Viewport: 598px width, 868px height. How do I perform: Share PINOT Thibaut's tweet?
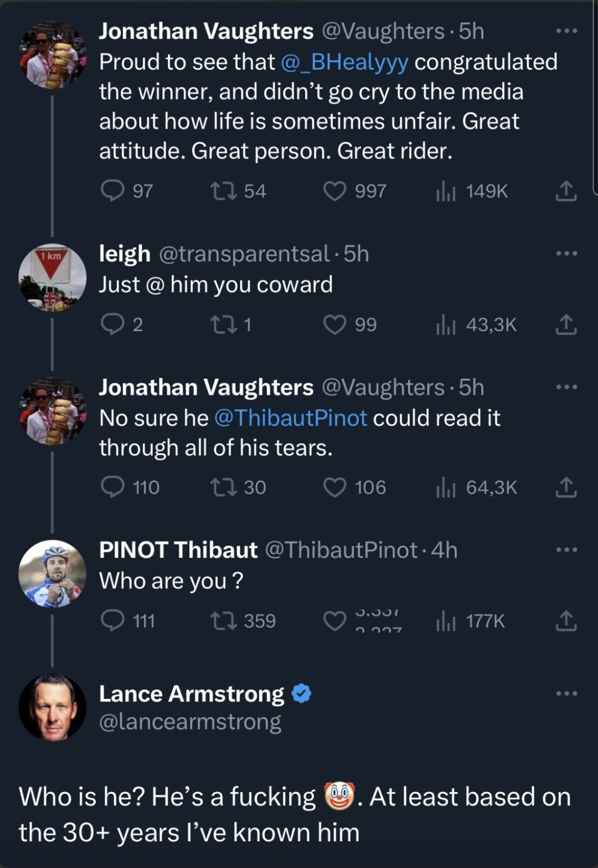click(566, 621)
